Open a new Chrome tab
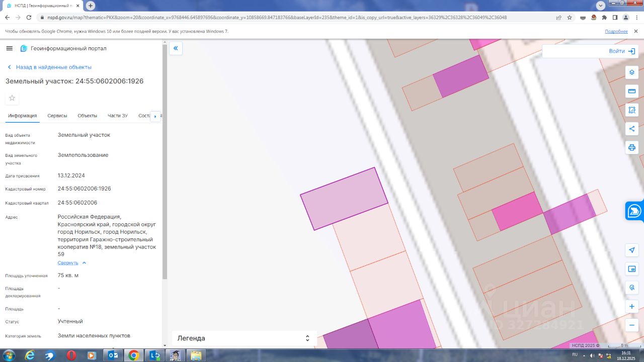The height and width of the screenshot is (362, 644). coord(91,6)
